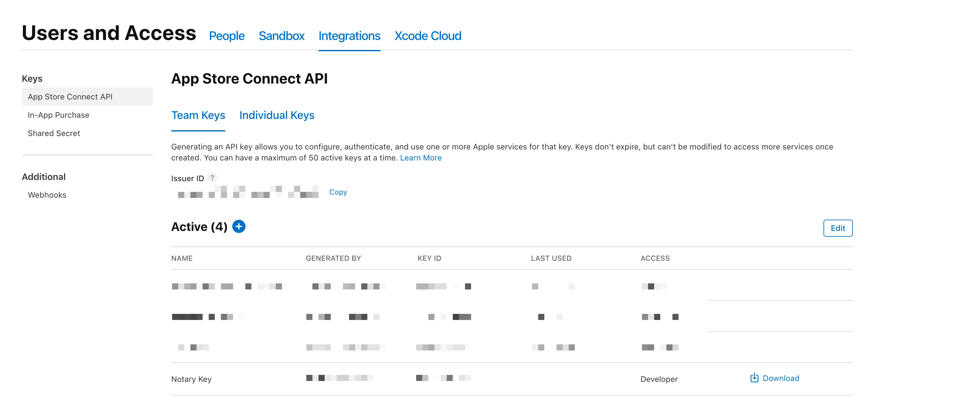Click the LAST USED column header
The image size is (980, 413).
click(551, 258)
